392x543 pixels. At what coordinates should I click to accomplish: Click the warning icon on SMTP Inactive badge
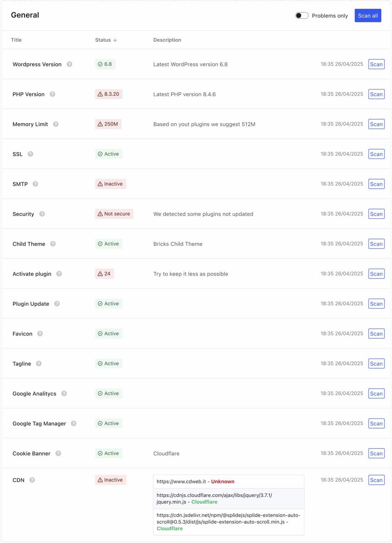coord(100,184)
